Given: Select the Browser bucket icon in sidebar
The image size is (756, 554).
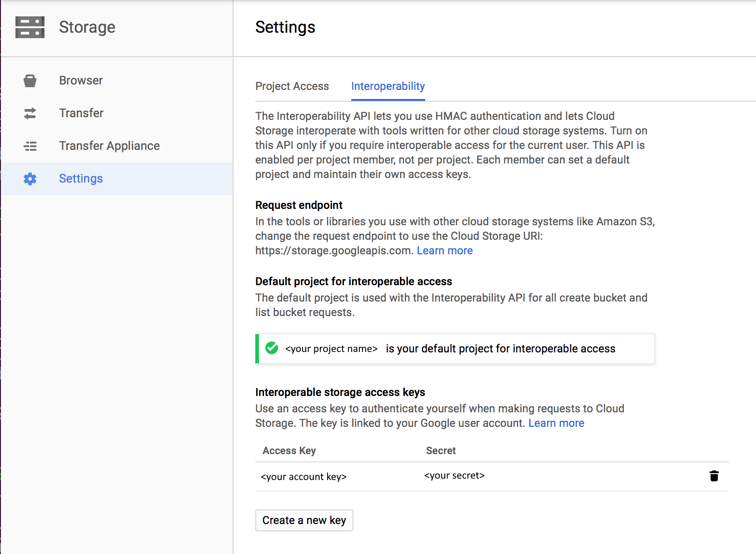Looking at the screenshot, I should click(30, 80).
